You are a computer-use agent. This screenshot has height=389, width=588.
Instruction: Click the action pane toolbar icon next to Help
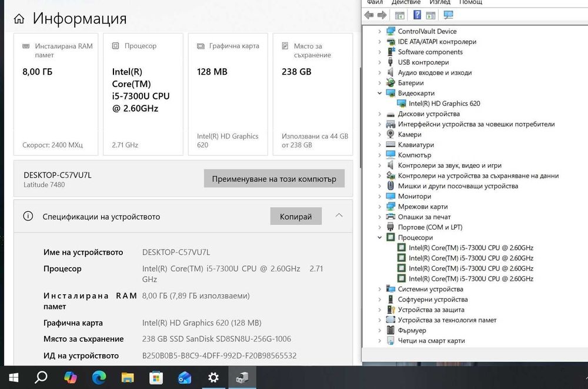pos(431,15)
